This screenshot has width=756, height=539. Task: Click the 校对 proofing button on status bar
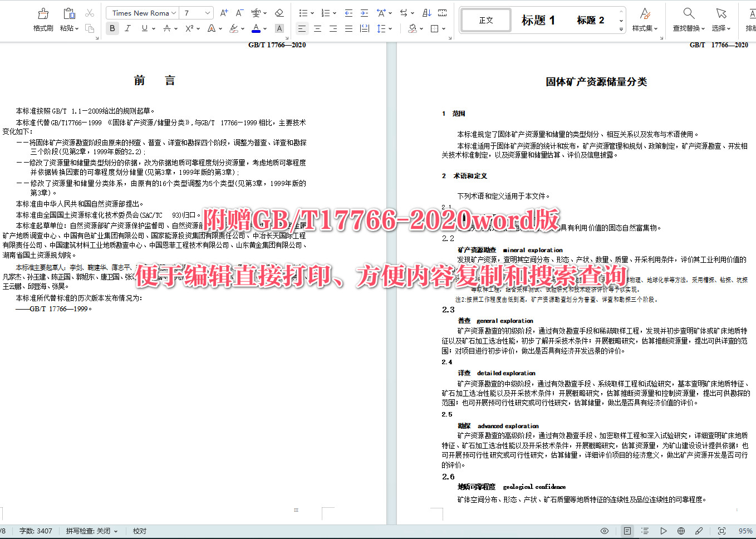(x=139, y=531)
